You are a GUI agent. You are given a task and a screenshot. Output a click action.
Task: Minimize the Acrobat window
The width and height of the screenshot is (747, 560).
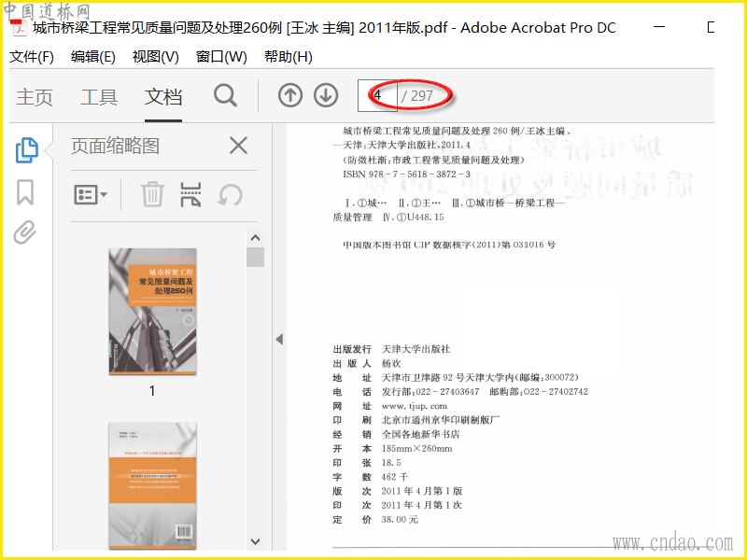659,27
